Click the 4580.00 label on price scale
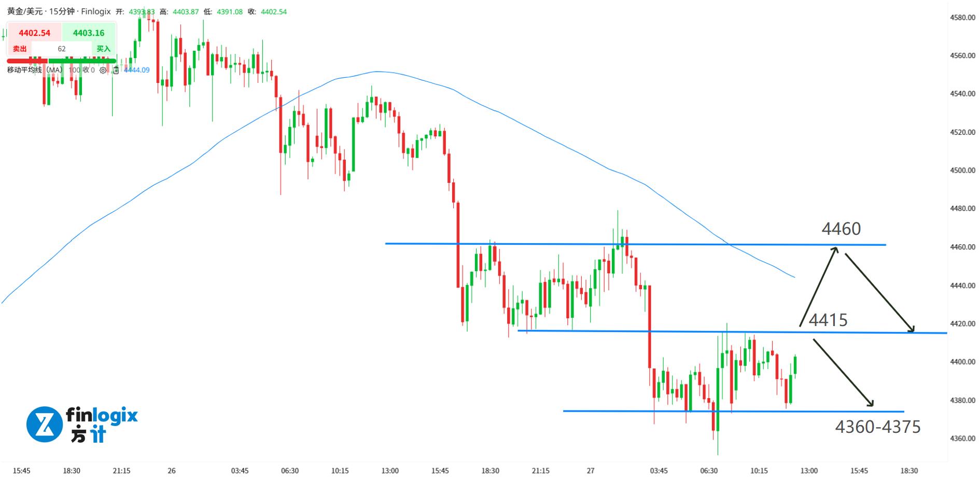Viewport: 980px width, 480px height. (x=962, y=18)
